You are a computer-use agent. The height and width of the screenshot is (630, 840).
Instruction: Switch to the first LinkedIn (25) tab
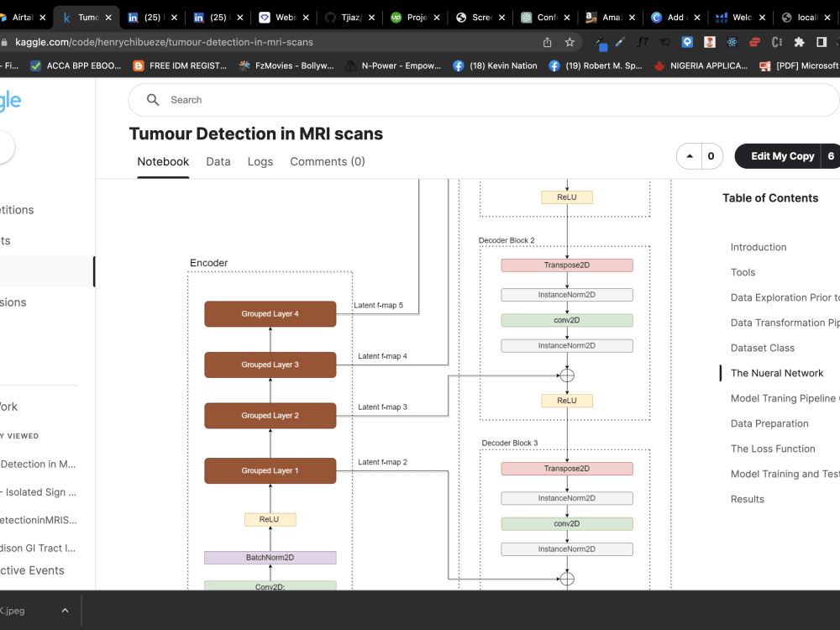pos(151,18)
